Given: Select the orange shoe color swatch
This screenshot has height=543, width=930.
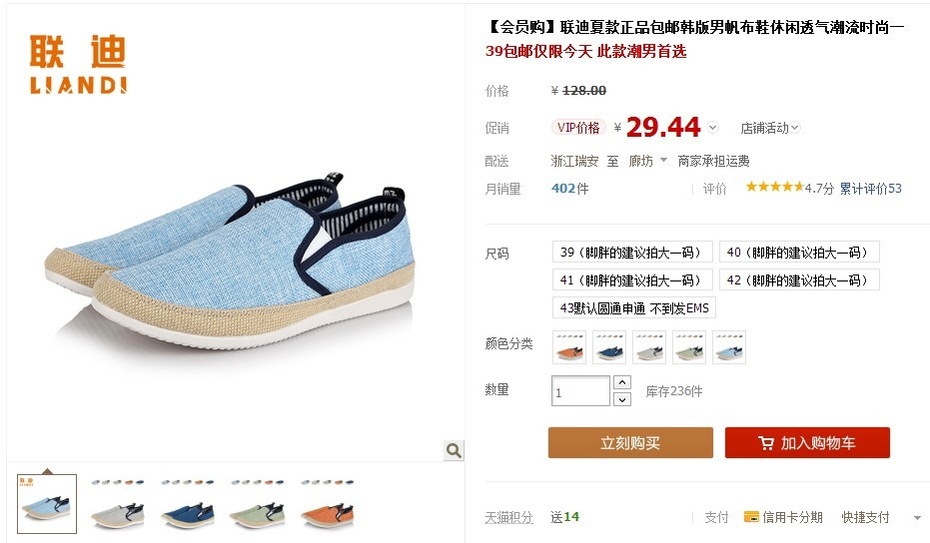Looking at the screenshot, I should click(x=569, y=347).
